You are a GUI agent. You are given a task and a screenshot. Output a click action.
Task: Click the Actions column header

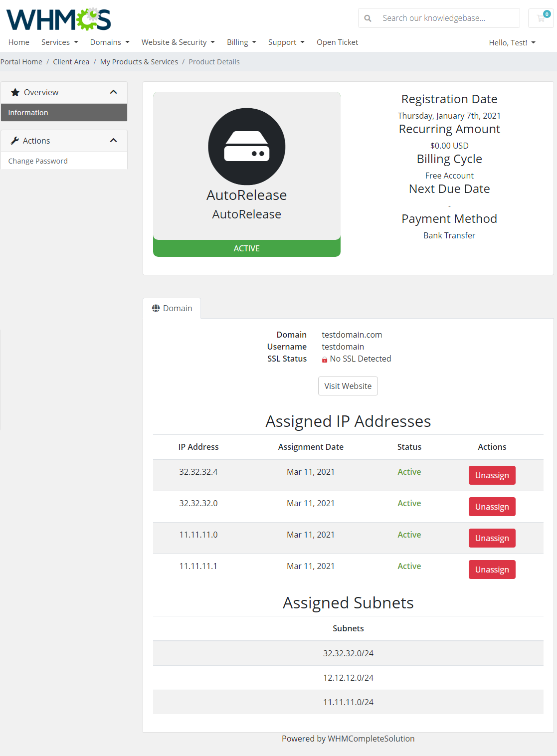click(492, 447)
